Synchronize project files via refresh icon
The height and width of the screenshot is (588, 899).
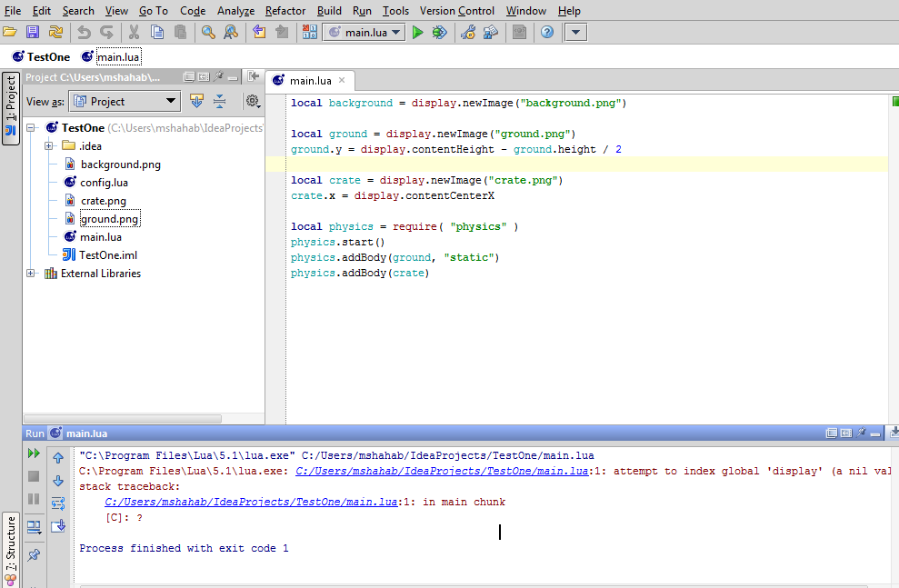(x=55, y=31)
